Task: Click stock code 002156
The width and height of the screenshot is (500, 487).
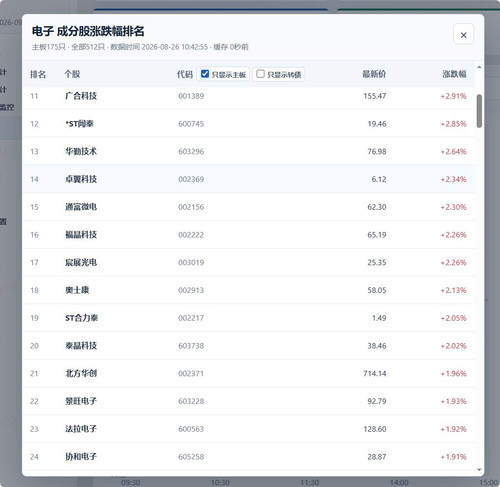Action: 191,207
